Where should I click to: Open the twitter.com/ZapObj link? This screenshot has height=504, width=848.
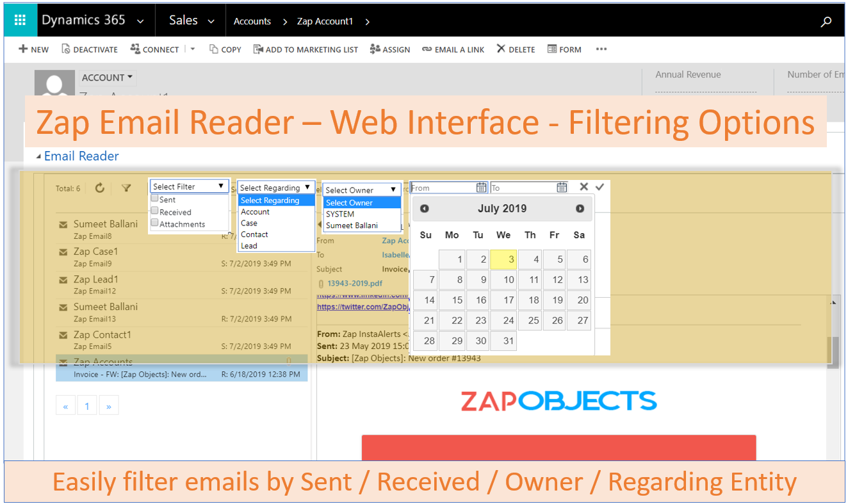click(x=363, y=307)
